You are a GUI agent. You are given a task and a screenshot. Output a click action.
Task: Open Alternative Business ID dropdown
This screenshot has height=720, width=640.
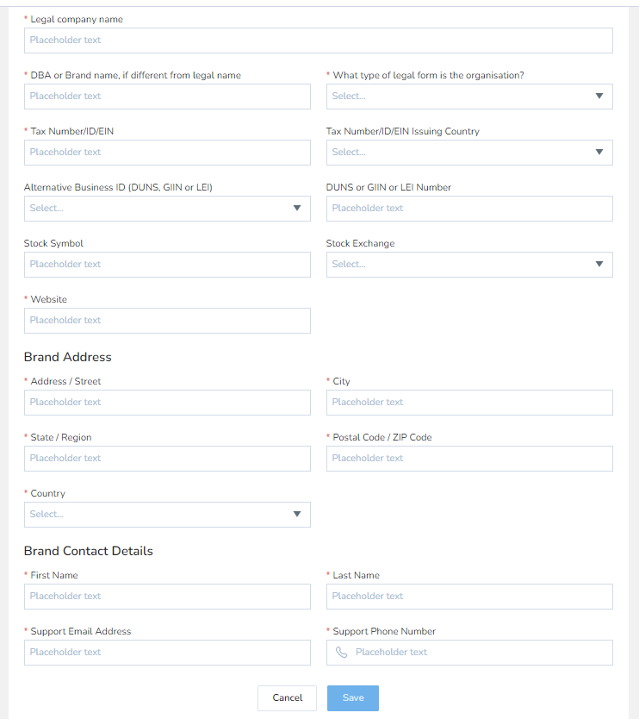pyautogui.click(x=167, y=208)
